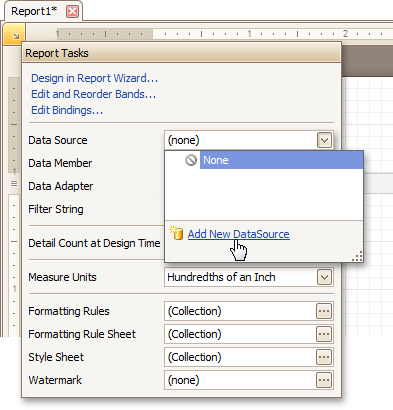The image size is (393, 410).
Task: Open the Edit Bindings link
Action: (x=67, y=110)
